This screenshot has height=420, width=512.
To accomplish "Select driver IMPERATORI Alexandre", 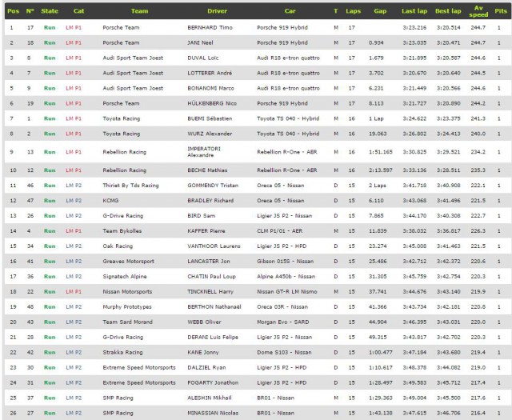I will pyautogui.click(x=204, y=152).
